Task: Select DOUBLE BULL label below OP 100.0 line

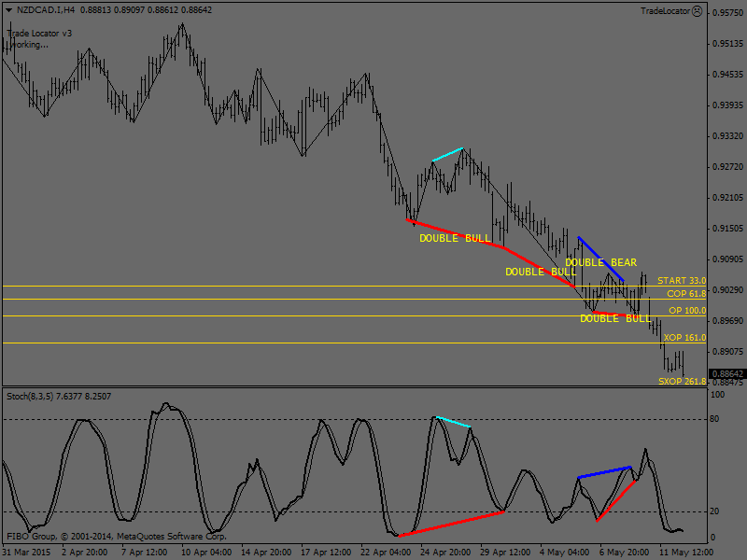Action: point(615,319)
